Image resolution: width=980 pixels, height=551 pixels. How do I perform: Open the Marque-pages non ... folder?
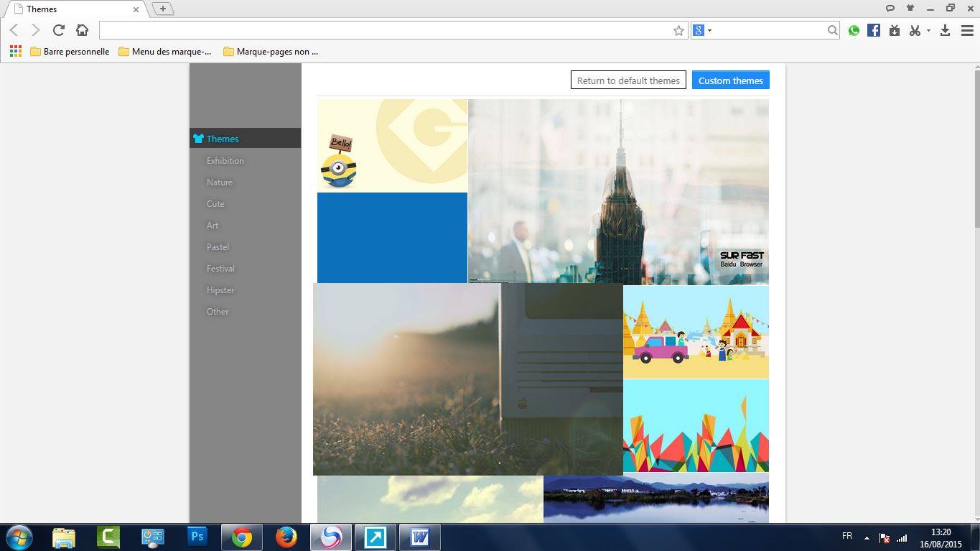tap(271, 52)
